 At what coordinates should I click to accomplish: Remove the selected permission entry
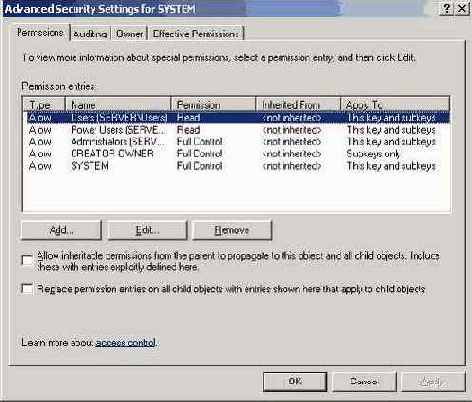tap(232, 230)
